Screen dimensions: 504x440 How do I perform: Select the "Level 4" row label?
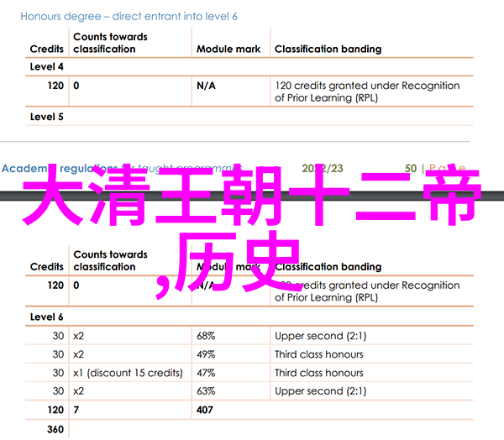coord(46,66)
